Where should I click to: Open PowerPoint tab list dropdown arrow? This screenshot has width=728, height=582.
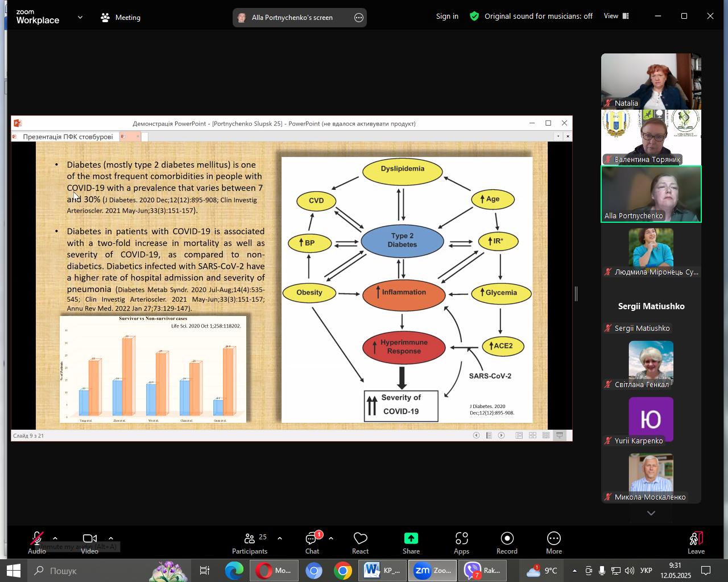pos(558,136)
